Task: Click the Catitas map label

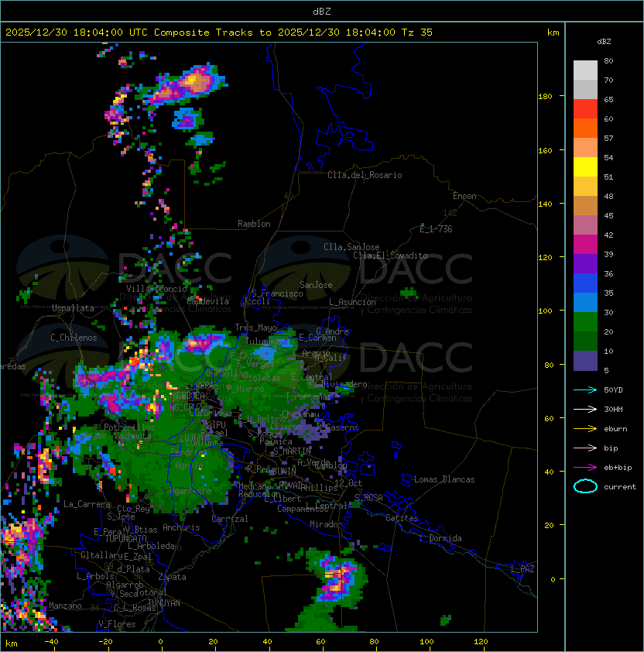Action: (x=402, y=518)
